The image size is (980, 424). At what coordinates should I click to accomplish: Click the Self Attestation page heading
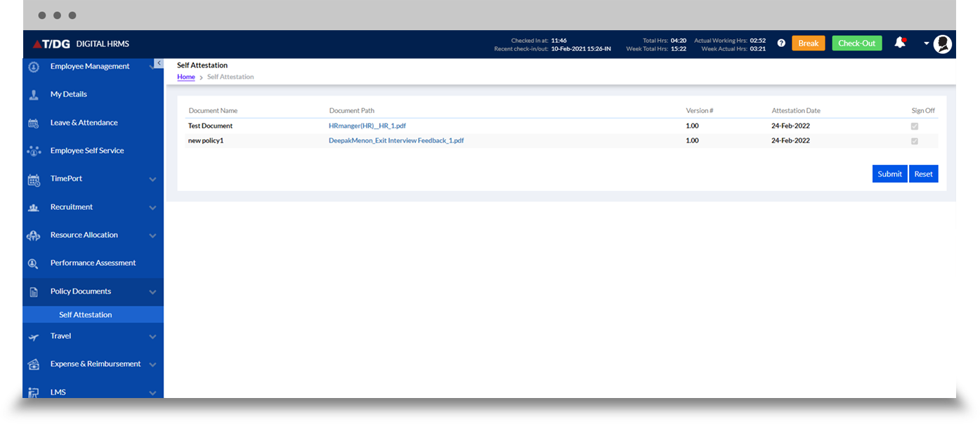pyautogui.click(x=202, y=65)
